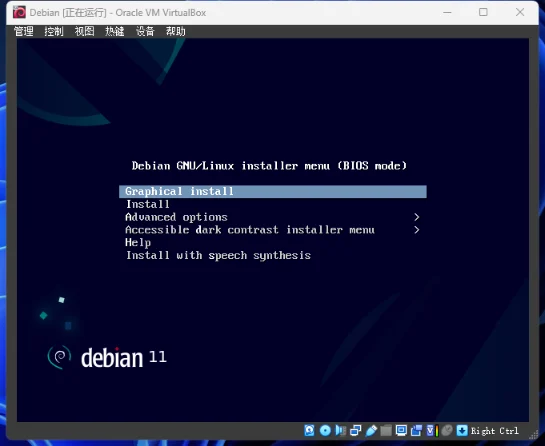Minimize the Debian VirtualBox window
Viewport: 545px width, 446px height.
(x=447, y=13)
